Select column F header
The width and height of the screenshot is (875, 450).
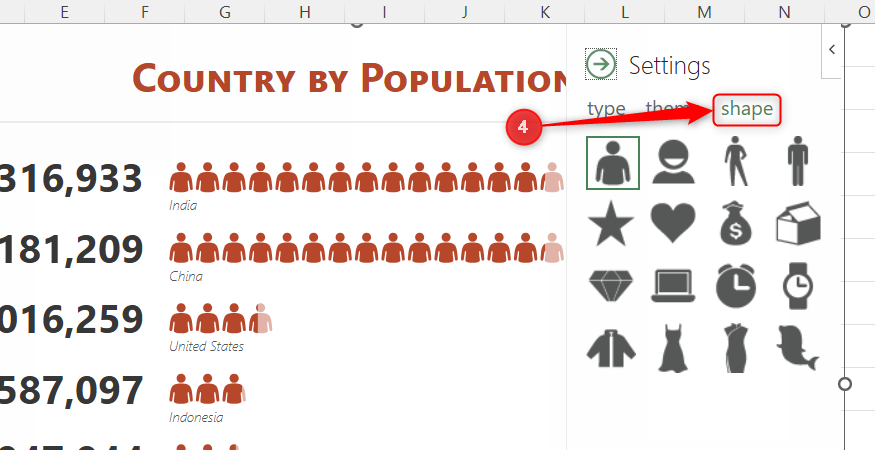tap(145, 12)
